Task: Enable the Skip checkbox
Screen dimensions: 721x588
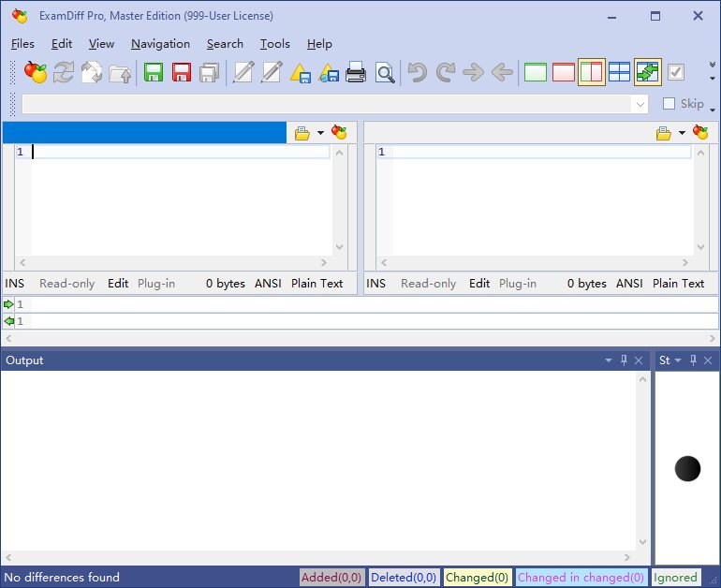Action: tap(669, 103)
